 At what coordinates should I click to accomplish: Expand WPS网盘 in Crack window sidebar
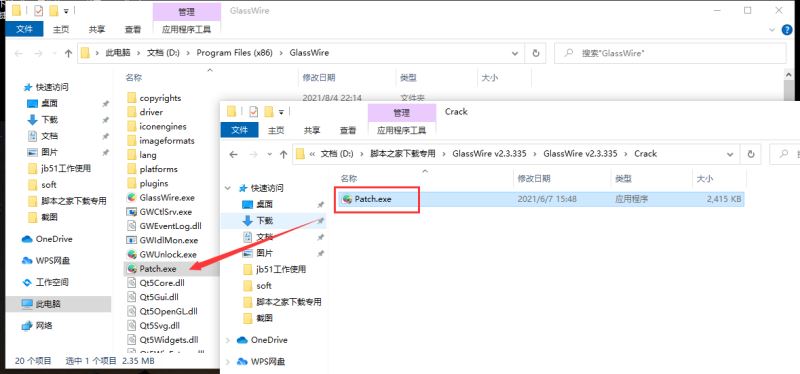coord(228,362)
